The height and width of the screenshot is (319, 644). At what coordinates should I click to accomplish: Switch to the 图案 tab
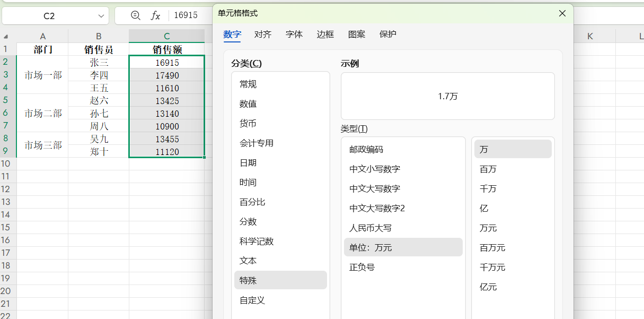point(357,34)
